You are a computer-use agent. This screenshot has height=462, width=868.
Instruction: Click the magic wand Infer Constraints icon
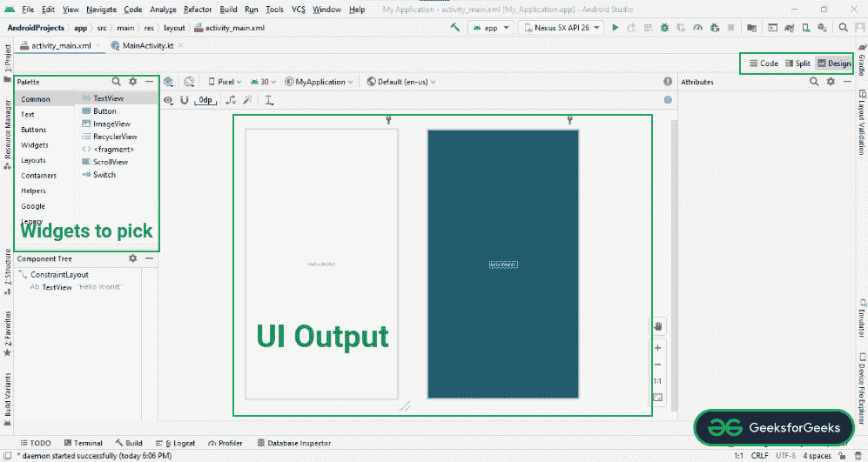[x=248, y=100]
